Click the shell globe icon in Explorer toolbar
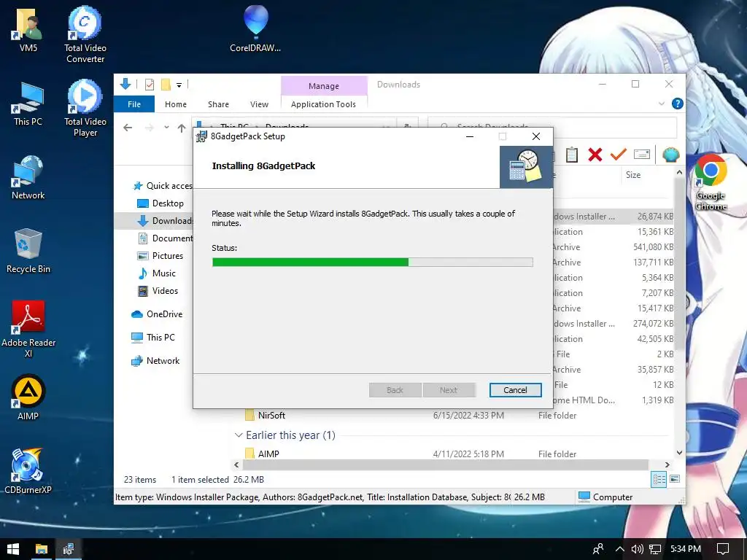This screenshot has width=747, height=560. coord(671,155)
